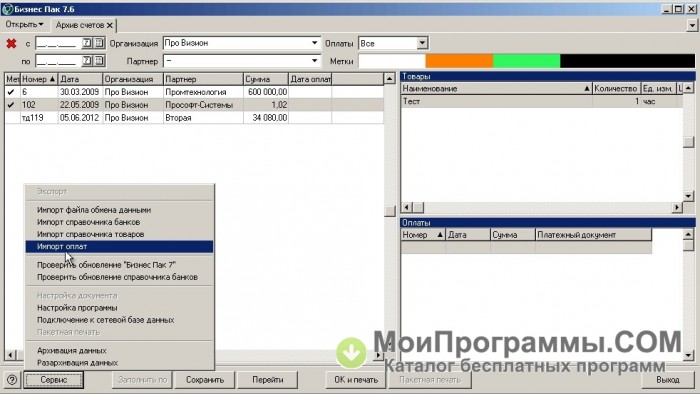
Task: Select the orange label color swatch
Action: (459, 61)
